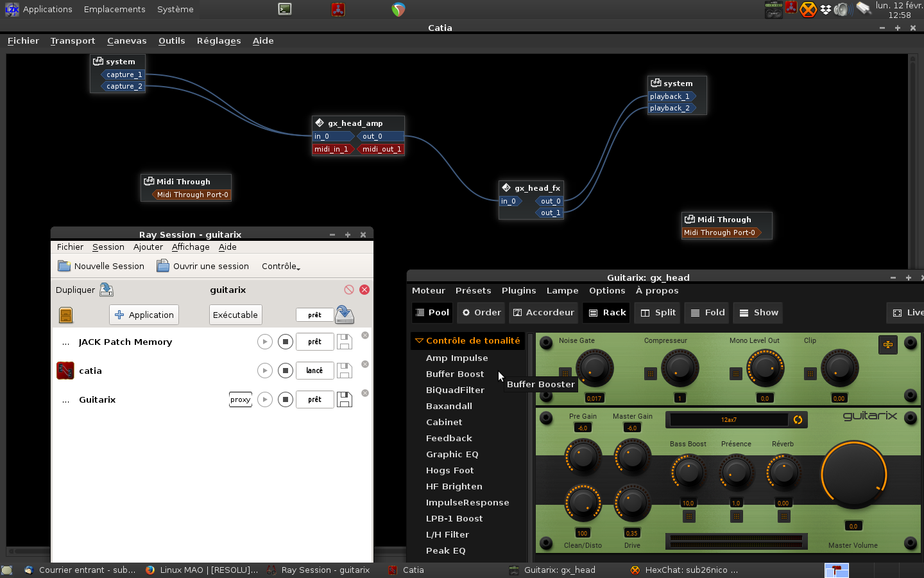Collapse the Contrôle de tonalité category

click(419, 340)
